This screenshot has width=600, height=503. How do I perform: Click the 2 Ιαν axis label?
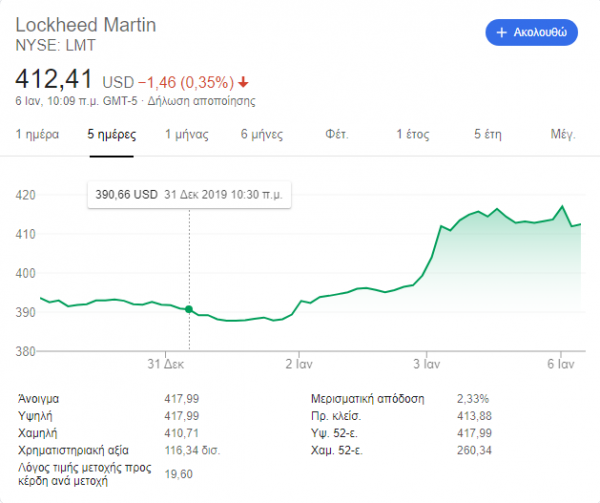299,364
